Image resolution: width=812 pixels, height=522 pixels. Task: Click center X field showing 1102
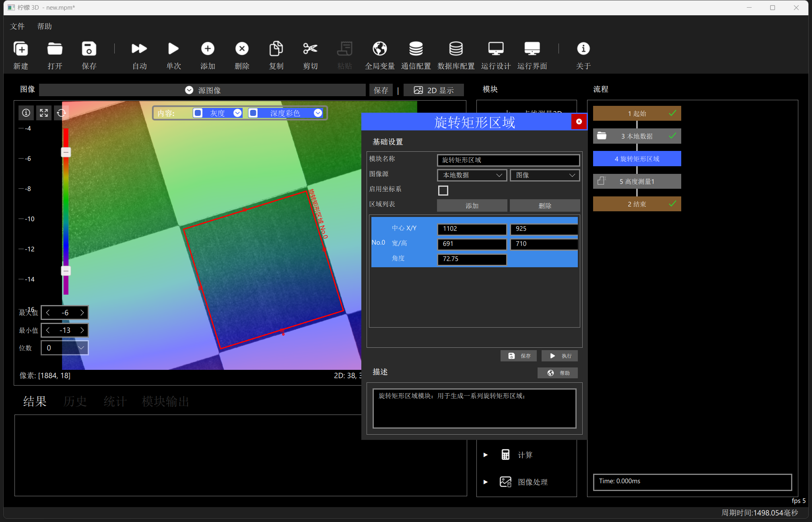tap(472, 229)
